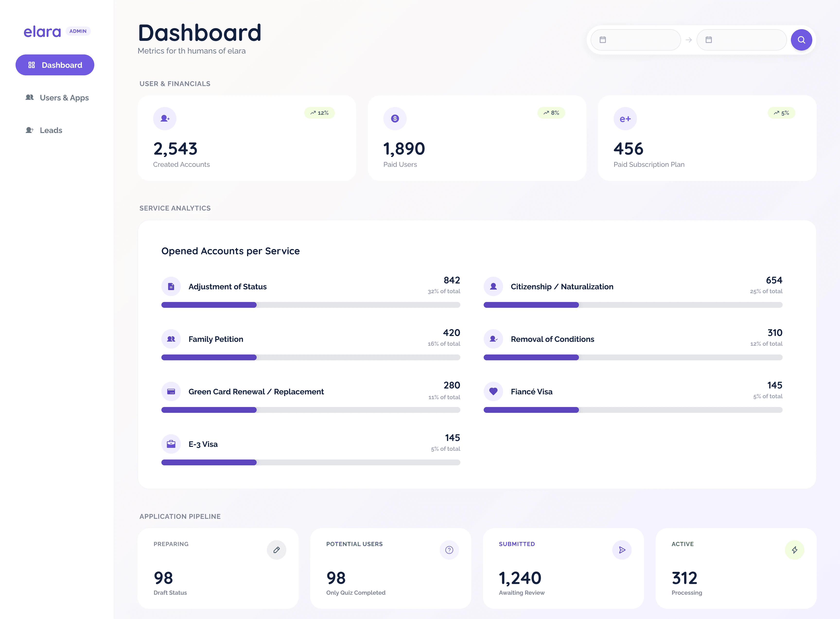The width and height of the screenshot is (840, 619).
Task: Click the Paid Users dollar icon
Action: pyautogui.click(x=395, y=118)
